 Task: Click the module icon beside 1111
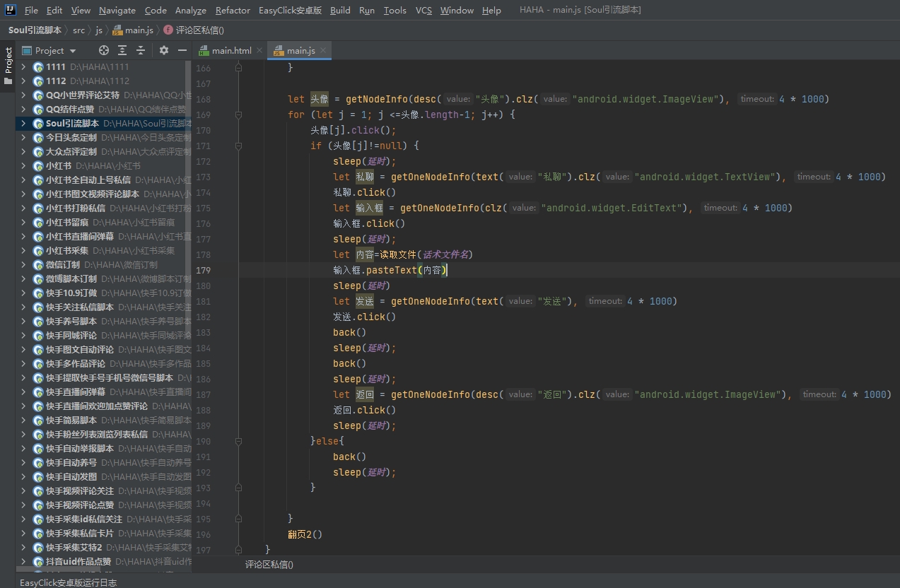click(x=38, y=67)
